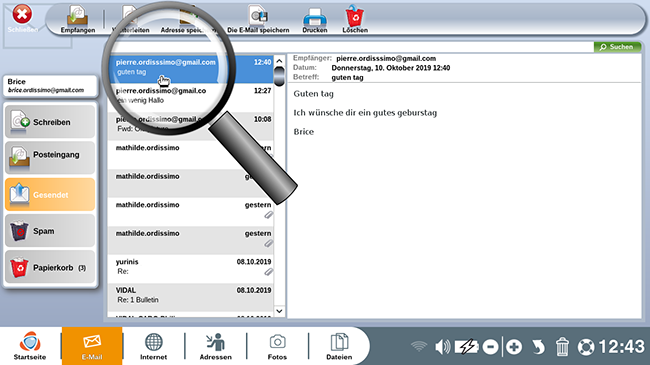Switch to the Internet tab in bottom bar

point(153,346)
